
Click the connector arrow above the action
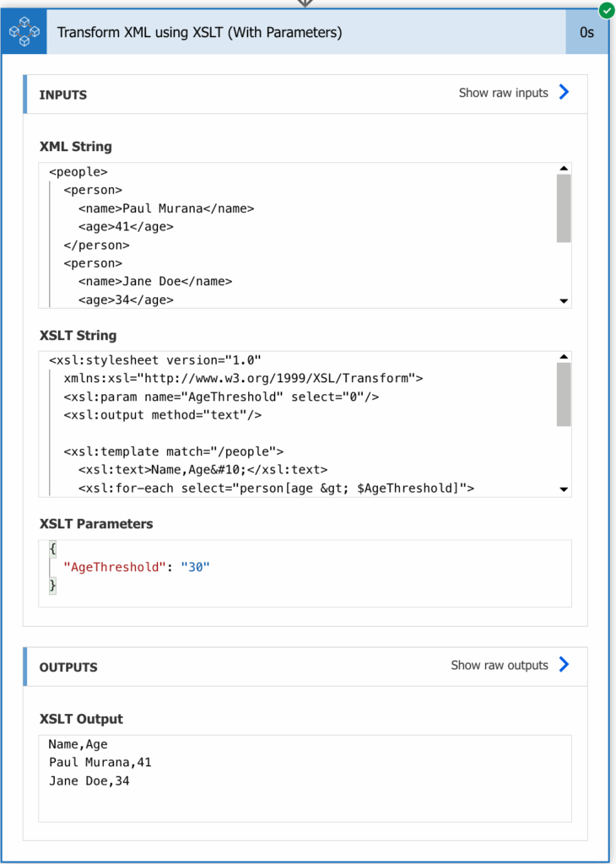point(305,3)
